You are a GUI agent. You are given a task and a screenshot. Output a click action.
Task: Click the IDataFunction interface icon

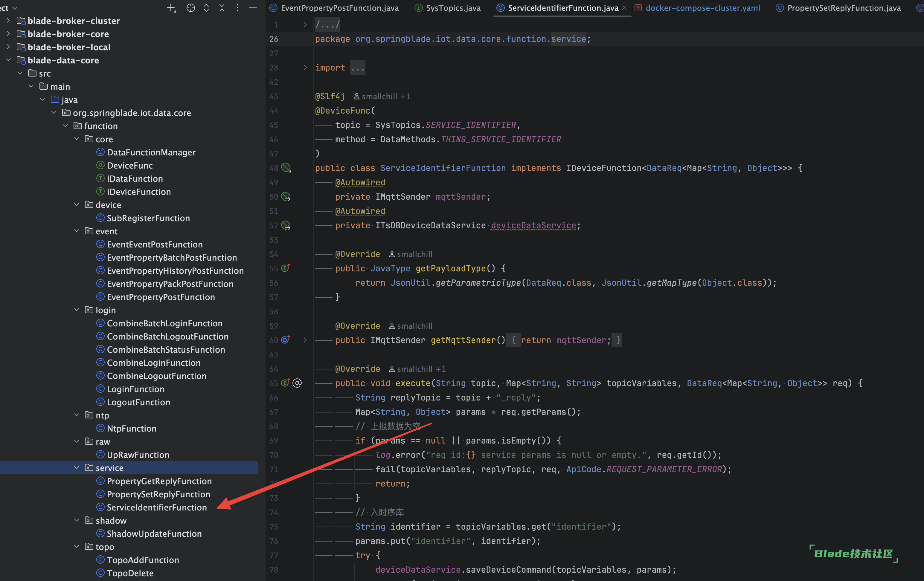(x=100, y=178)
